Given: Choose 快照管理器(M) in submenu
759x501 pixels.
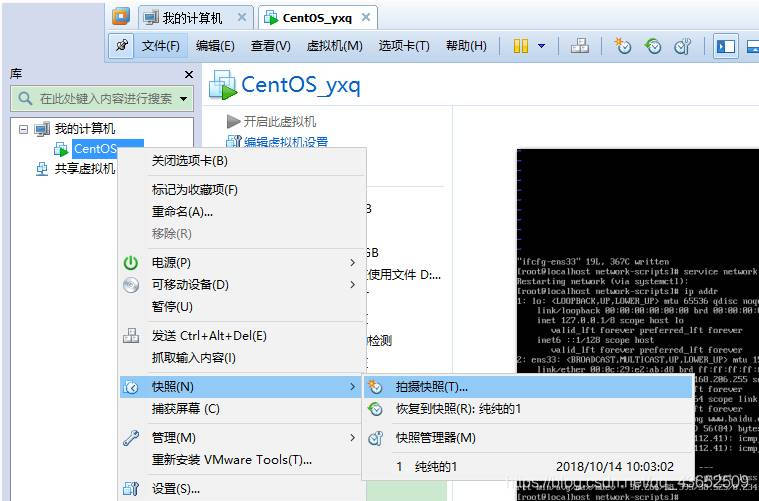Looking at the screenshot, I should point(529,438).
